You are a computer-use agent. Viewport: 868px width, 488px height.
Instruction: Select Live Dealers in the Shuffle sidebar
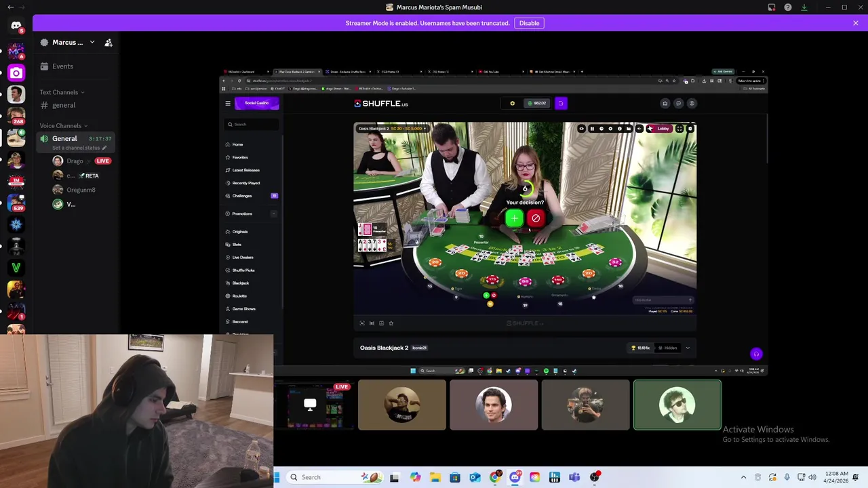[243, 258]
